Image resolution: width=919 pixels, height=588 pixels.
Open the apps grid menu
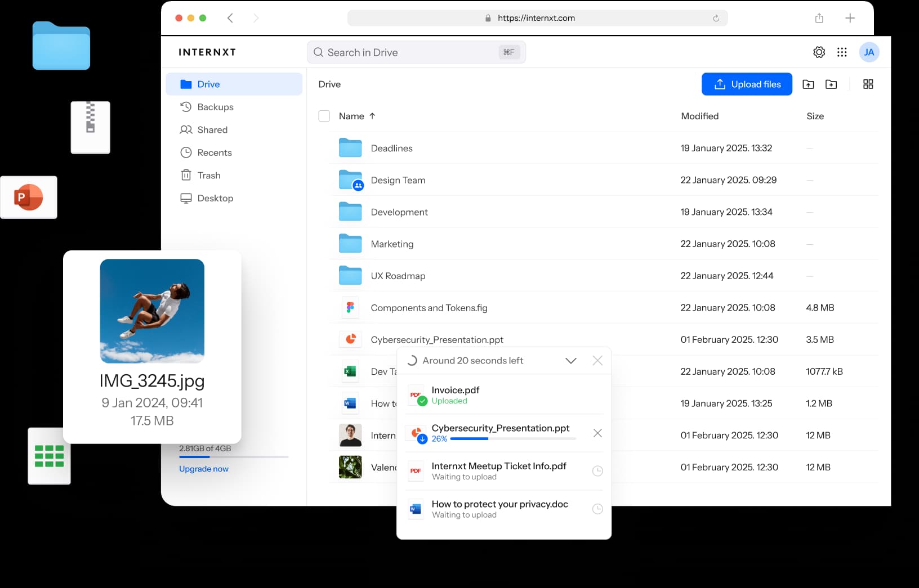(x=842, y=52)
